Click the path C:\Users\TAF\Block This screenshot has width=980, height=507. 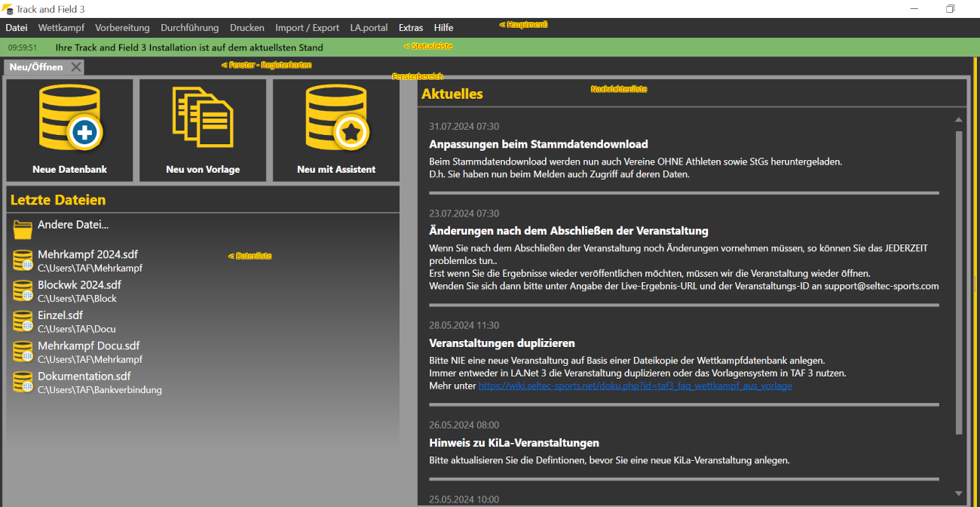tap(77, 299)
